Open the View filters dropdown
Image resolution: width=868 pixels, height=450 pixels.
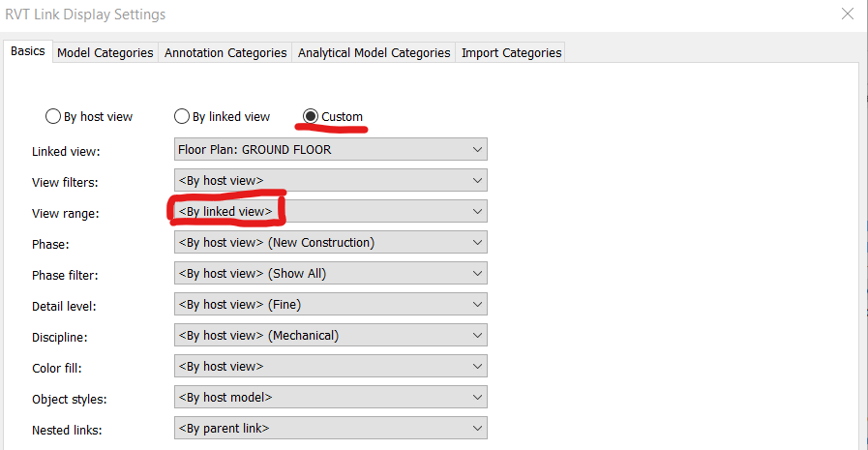(x=331, y=180)
